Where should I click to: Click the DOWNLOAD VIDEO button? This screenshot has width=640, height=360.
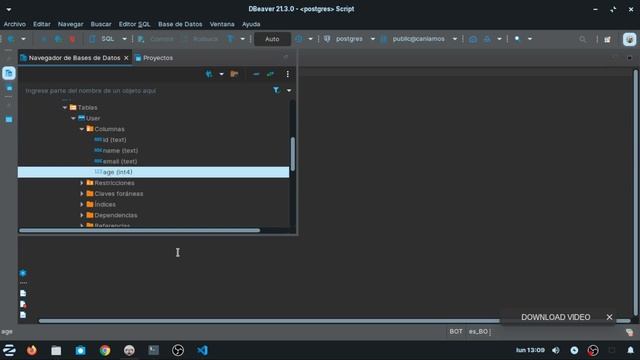pos(556,317)
